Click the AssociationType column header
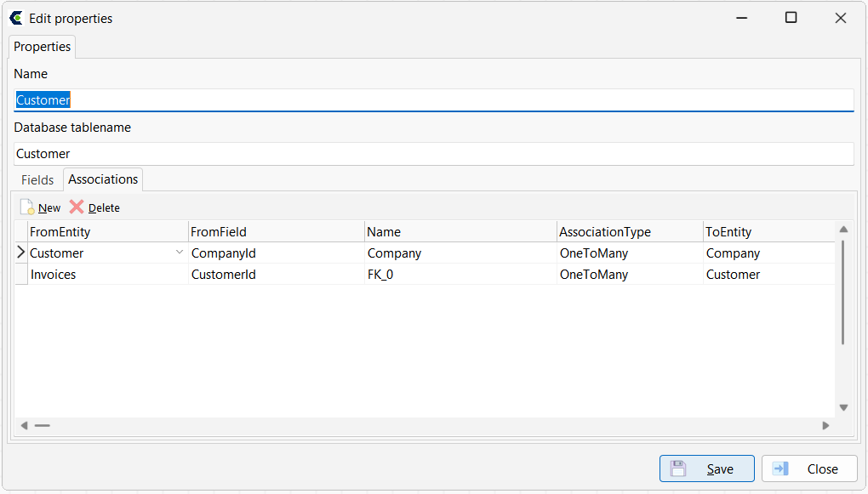The image size is (868, 494). coord(630,232)
